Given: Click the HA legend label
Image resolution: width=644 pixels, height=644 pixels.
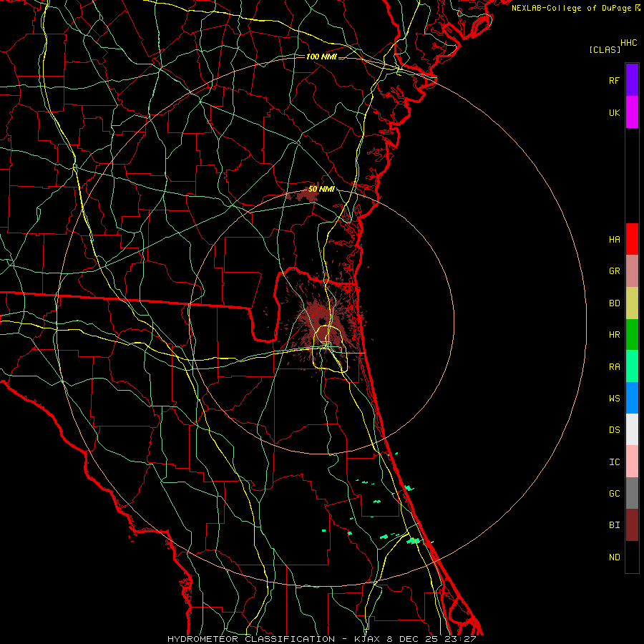Looking at the screenshot, I should click(x=614, y=239).
